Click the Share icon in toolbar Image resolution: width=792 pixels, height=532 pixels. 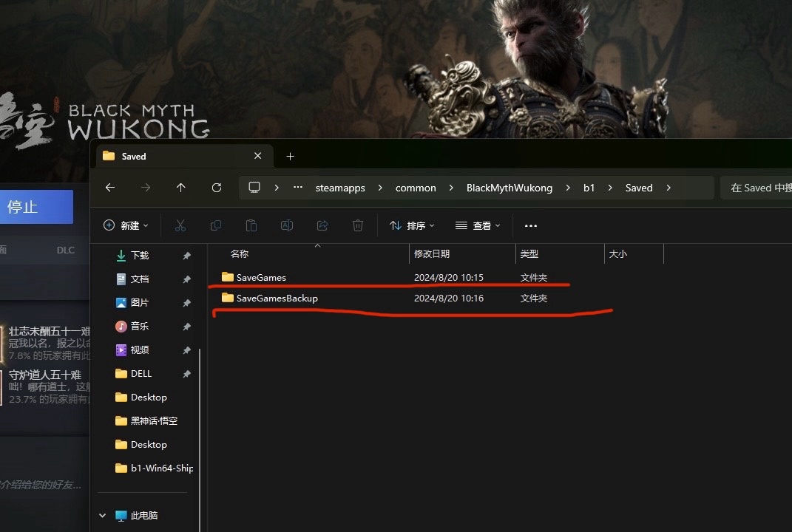tap(322, 225)
